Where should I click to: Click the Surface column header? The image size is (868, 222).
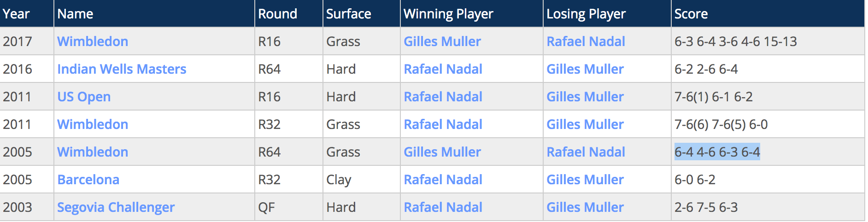pyautogui.click(x=348, y=14)
